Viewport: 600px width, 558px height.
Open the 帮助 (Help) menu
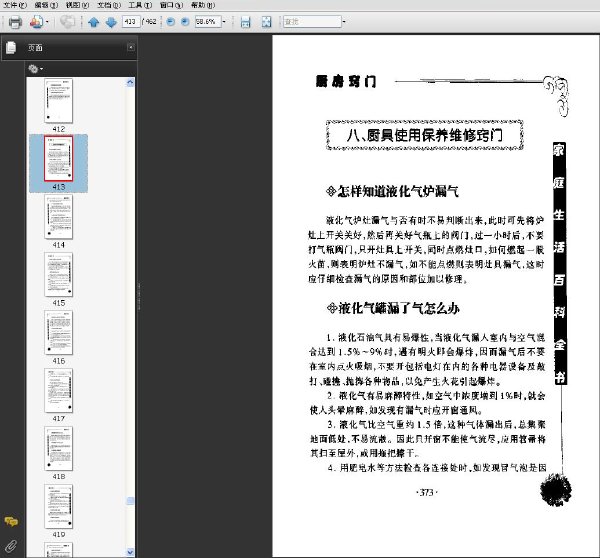203,5
